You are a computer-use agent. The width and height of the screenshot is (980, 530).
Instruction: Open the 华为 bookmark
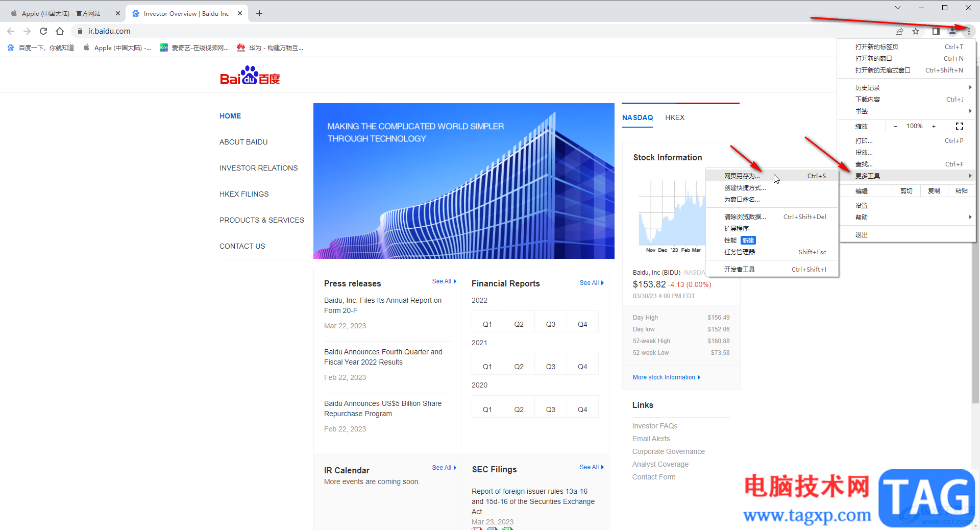click(270, 47)
